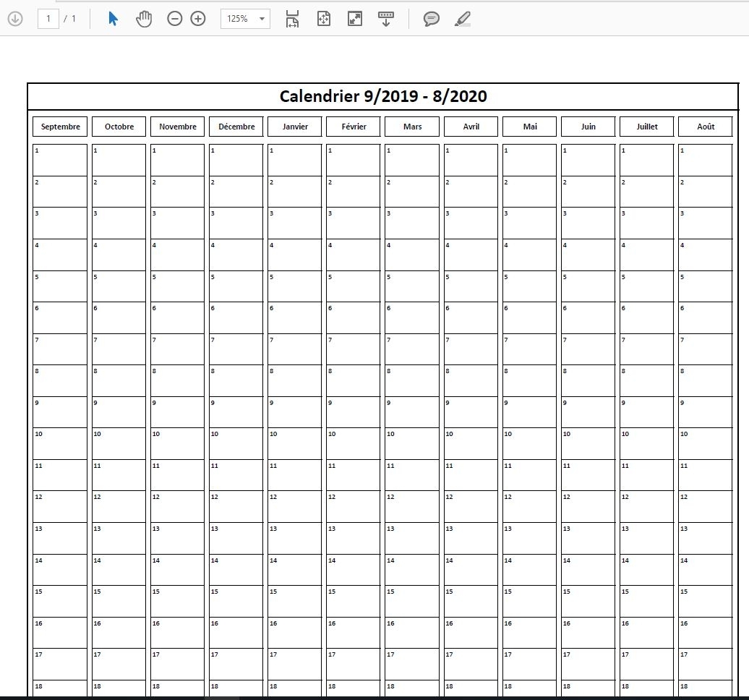
Task: Open the 125% zoom level dropdown
Action: click(x=245, y=19)
